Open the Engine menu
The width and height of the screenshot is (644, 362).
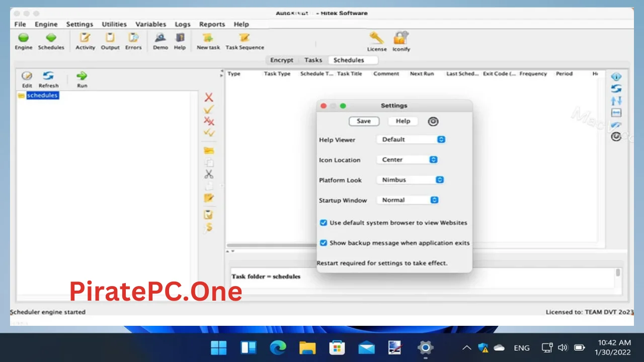click(x=46, y=24)
